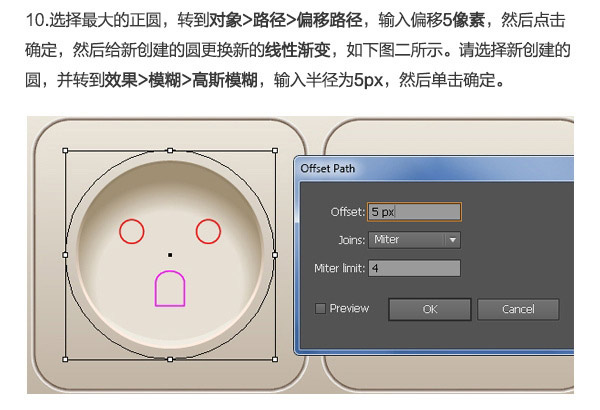
Task: Select the left red circle
Action: [x=132, y=231]
